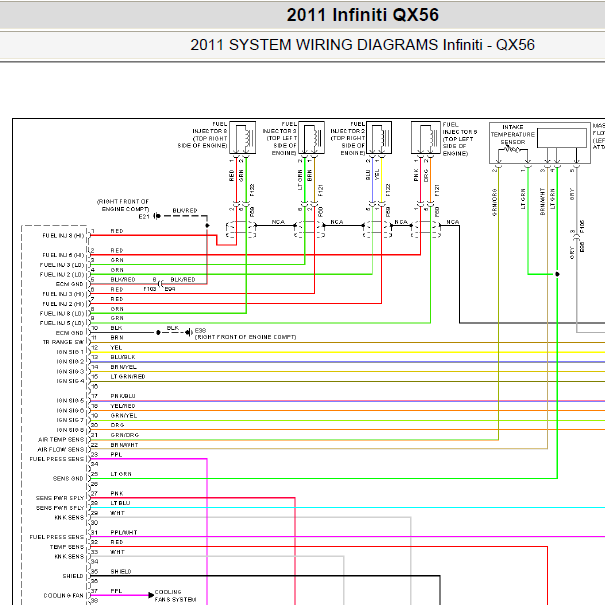Click the 'AIR TEMP SENS' pin label
Screen dimensions: 605x605
point(61,439)
